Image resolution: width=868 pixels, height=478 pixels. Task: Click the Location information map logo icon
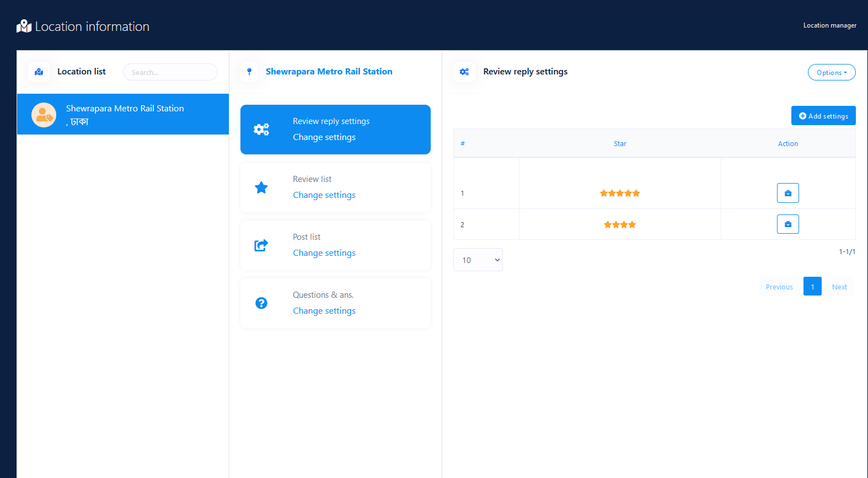pyautogui.click(x=24, y=26)
